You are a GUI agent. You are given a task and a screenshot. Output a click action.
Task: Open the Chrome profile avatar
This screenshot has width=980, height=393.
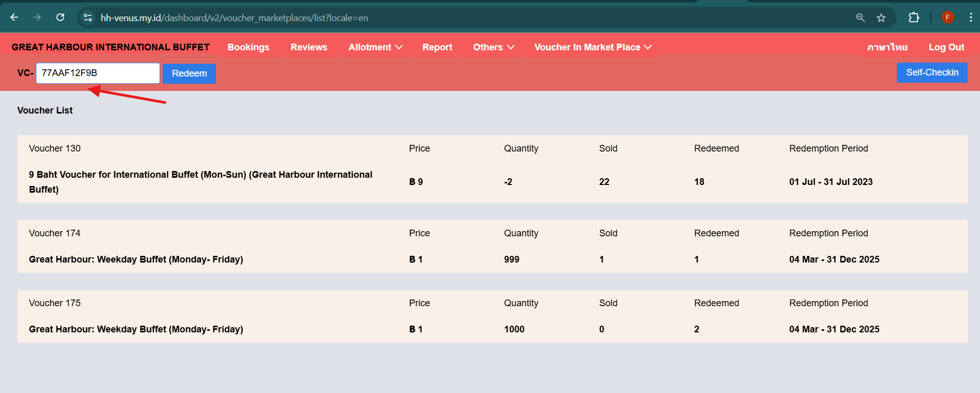pos(947,17)
